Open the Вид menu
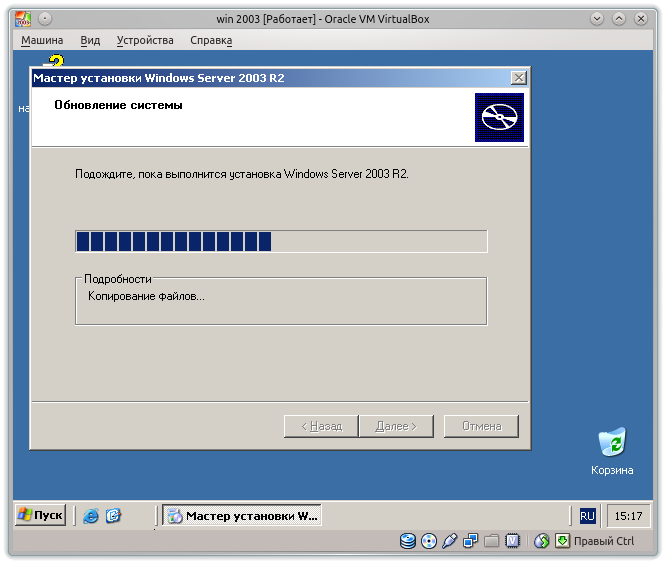Viewport: 666px width, 564px height. coord(90,40)
